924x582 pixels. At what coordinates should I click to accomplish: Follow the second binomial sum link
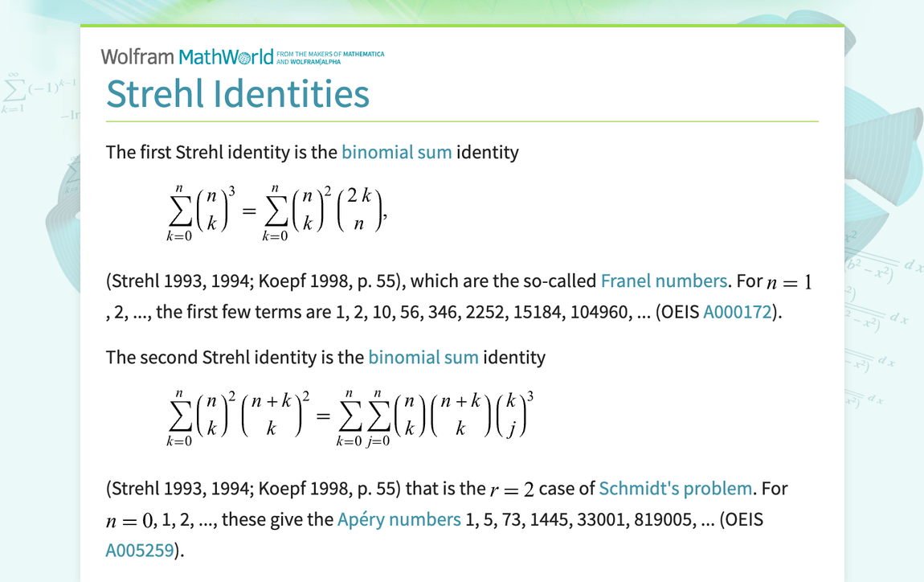pos(423,357)
